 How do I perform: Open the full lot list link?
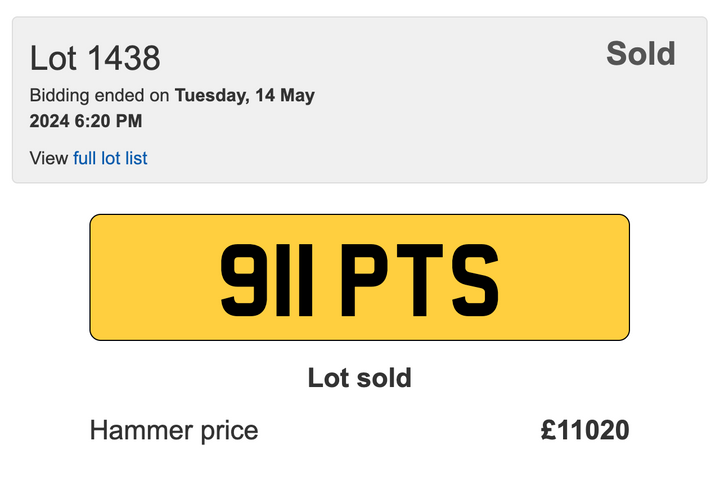[110, 158]
